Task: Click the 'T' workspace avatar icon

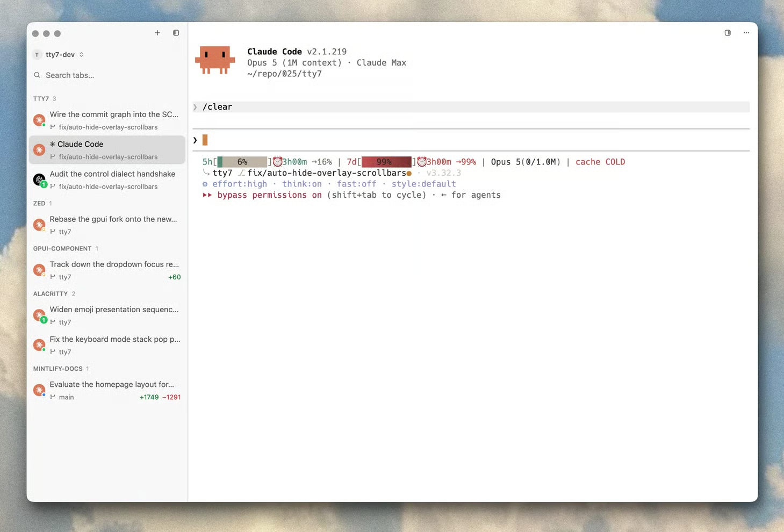Action: pos(37,55)
